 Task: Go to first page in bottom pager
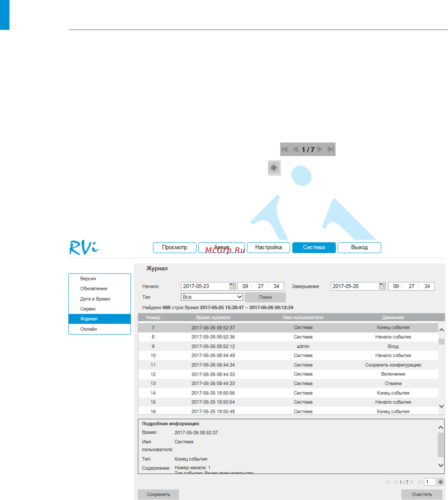[x=387, y=482]
